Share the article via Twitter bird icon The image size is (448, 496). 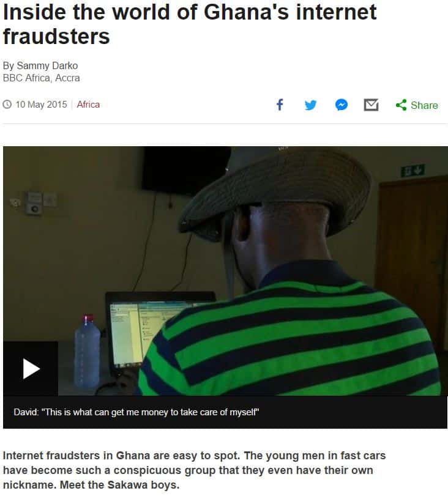pos(310,105)
